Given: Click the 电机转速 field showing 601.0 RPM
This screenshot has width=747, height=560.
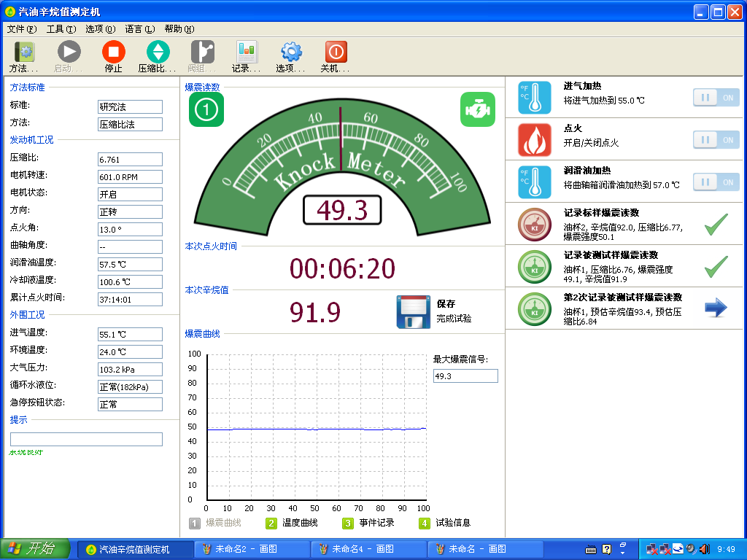Looking at the screenshot, I should pos(130,176).
